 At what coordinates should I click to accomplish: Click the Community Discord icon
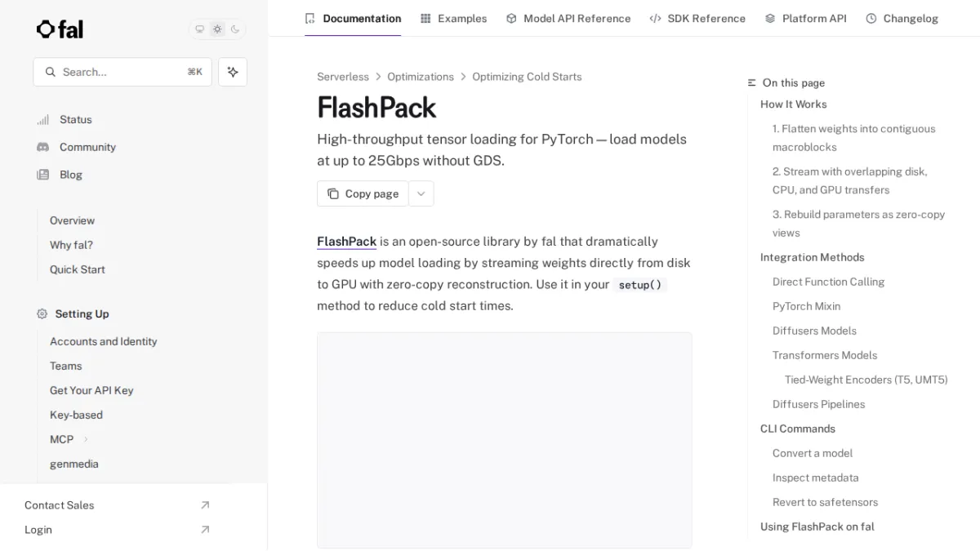42,147
